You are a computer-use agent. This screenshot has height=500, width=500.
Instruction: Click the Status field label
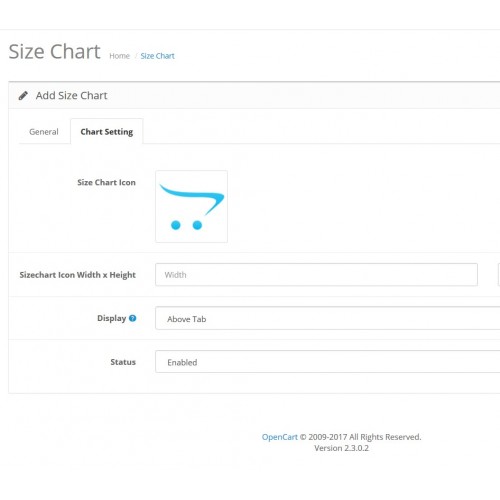tap(123, 362)
